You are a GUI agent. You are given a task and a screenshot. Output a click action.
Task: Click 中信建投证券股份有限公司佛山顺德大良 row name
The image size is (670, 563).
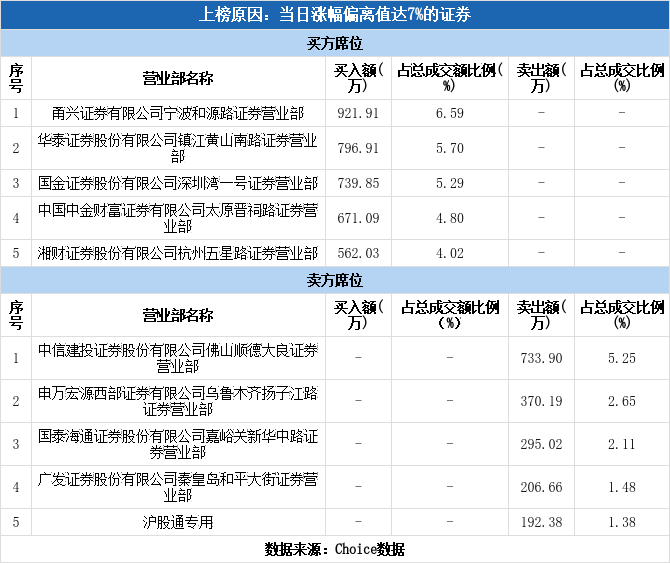pyautogui.click(x=178, y=358)
